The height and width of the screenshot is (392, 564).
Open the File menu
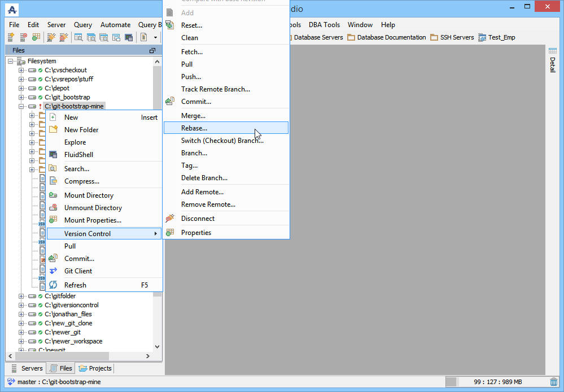coord(14,25)
